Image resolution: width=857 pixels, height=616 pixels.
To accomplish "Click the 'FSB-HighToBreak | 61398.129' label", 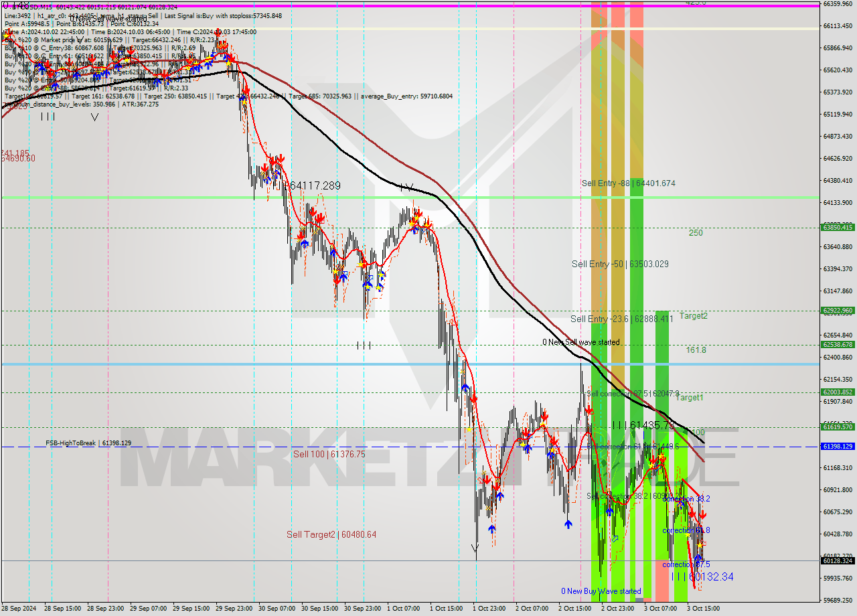I will coord(88,443).
